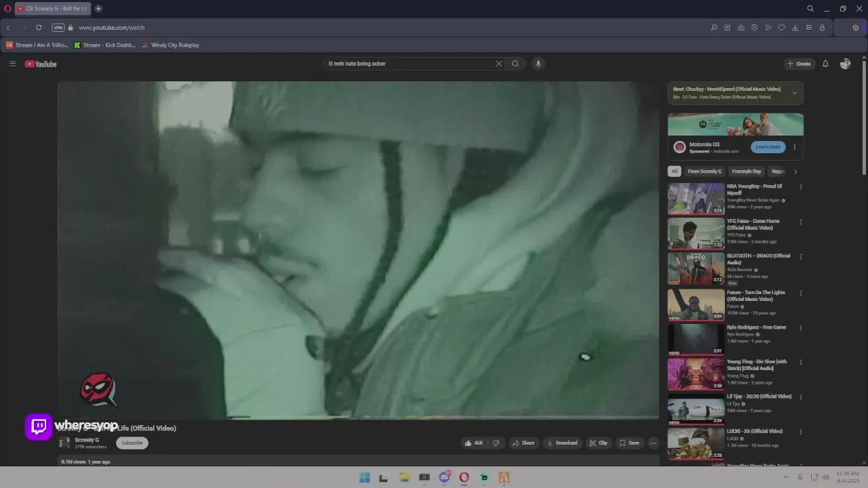Reload the current page
The width and height of the screenshot is (868, 488).
tap(39, 28)
